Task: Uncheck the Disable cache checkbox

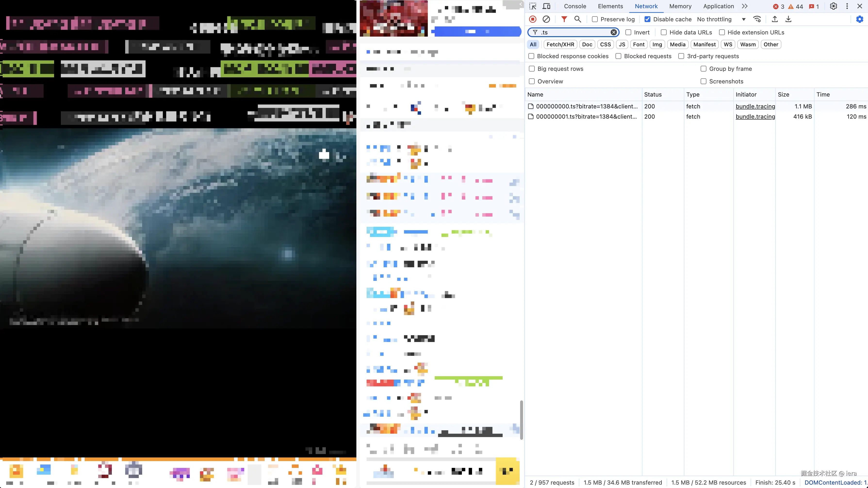Action: [x=647, y=19]
